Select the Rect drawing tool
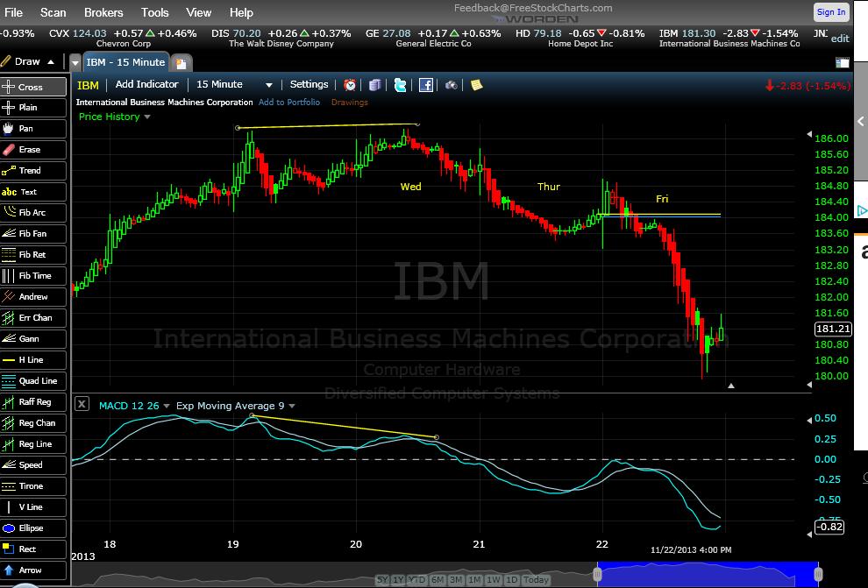 [33, 549]
